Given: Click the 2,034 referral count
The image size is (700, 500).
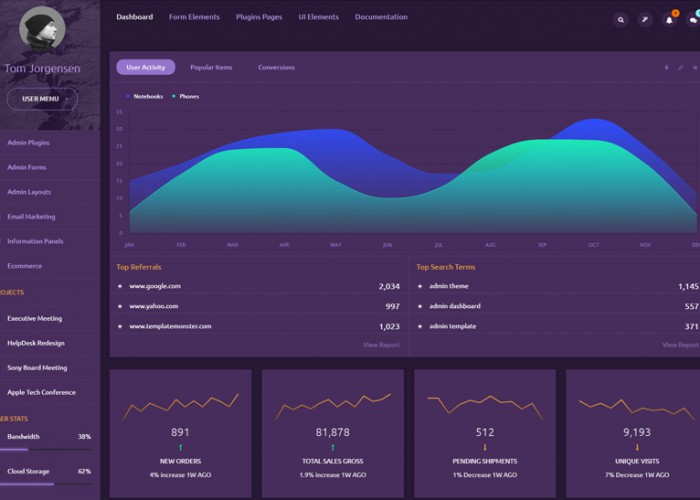Looking at the screenshot, I should (389, 286).
